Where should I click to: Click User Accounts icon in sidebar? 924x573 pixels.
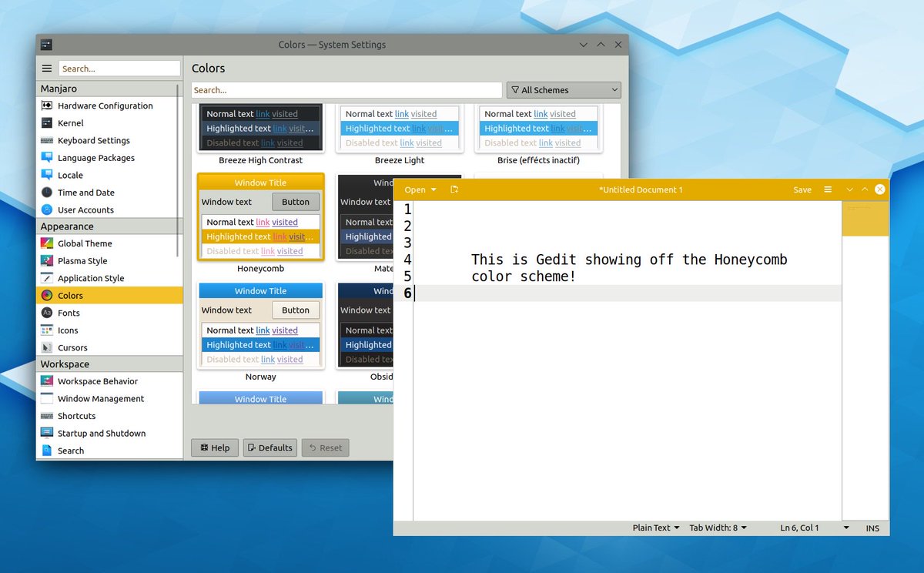click(47, 209)
